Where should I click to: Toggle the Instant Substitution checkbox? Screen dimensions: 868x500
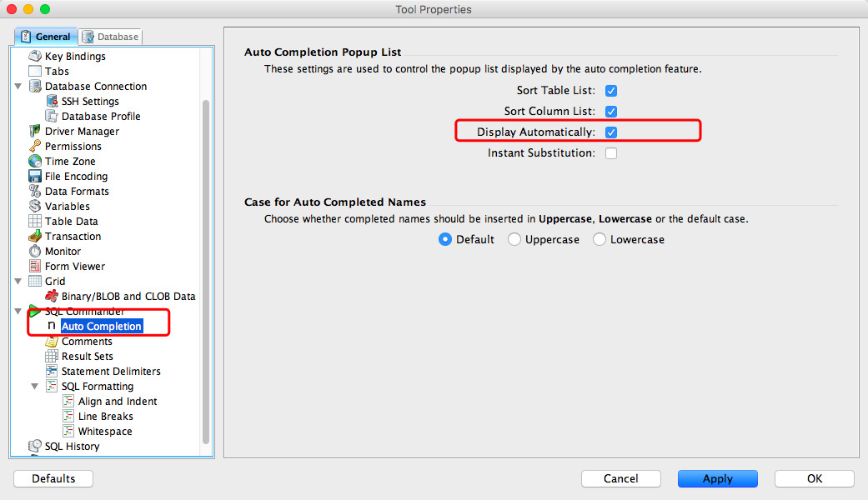(611, 153)
